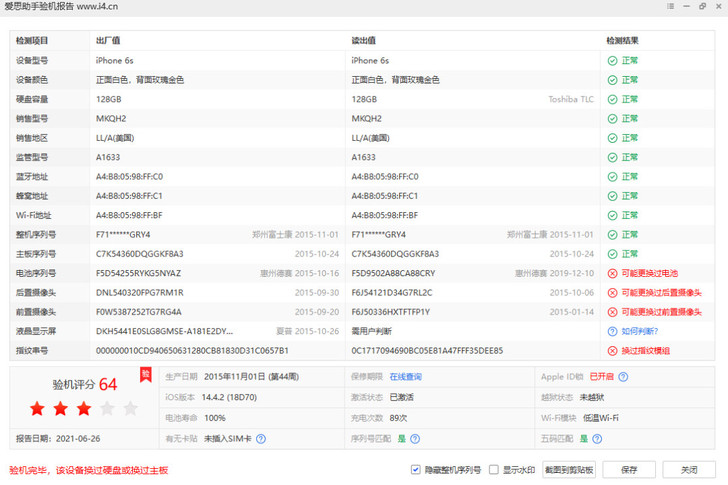728x485 pixels.
Task: Click the blue question icon for 液晶显示屏
Action: (612, 331)
